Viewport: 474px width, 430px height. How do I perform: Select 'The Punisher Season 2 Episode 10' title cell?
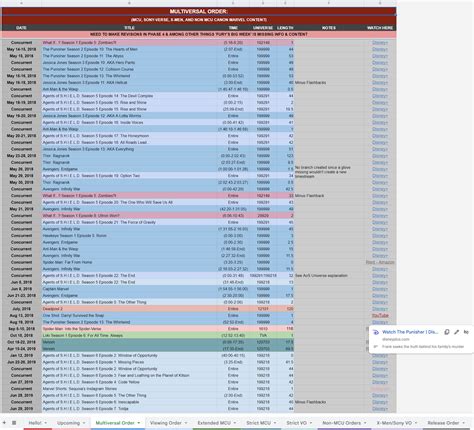coord(129,49)
